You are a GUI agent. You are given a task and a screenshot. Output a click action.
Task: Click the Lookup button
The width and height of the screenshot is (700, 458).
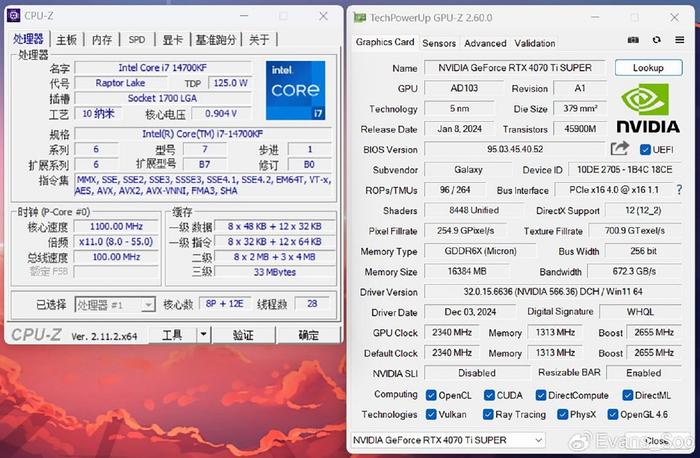coord(648,68)
